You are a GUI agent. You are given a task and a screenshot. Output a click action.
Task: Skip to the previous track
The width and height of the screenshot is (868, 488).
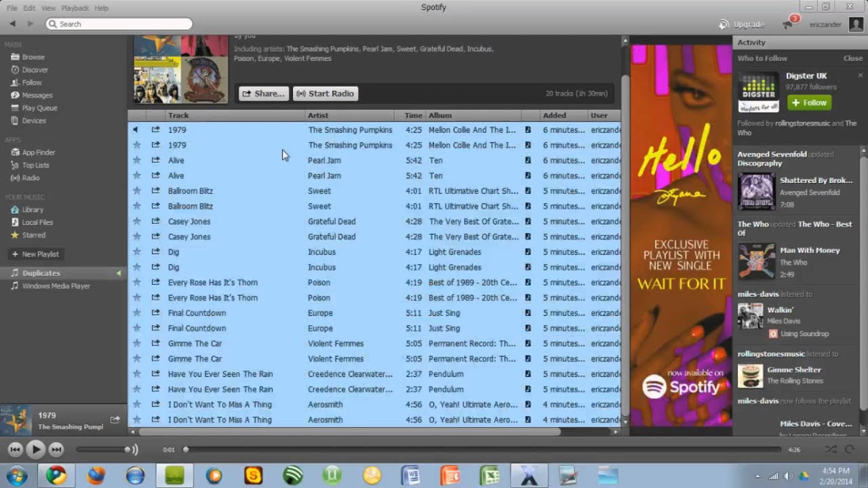coord(16,449)
